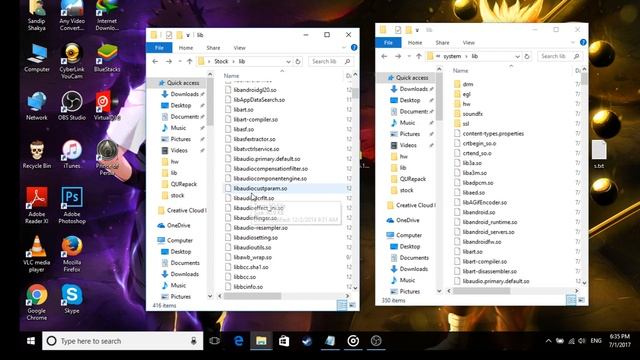This screenshot has height=360, width=640.
Task: Open VLC media player shortcut
Action: pyautogui.click(x=37, y=254)
